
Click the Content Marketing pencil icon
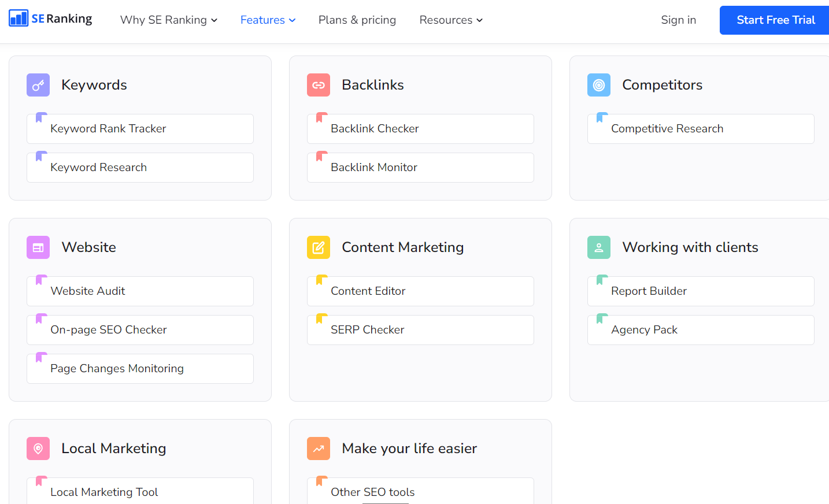point(319,247)
